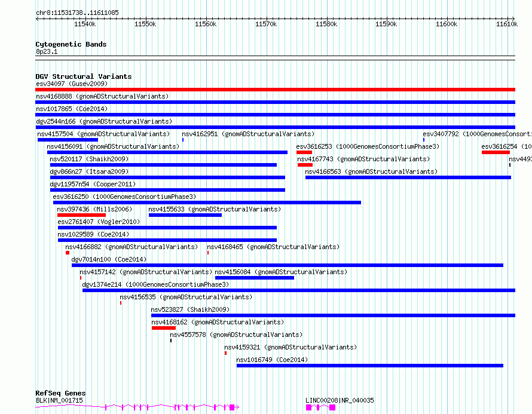Select the nsv4168888 gnomAD variant label

102,96
